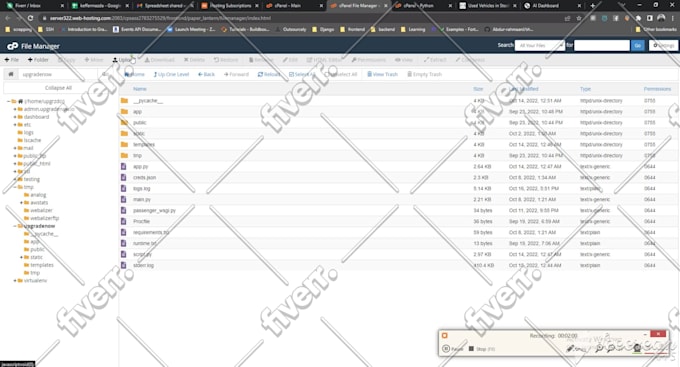Click the creds.json file icon
Image resolution: width=680 pixels, height=367 pixels.
(x=124, y=177)
